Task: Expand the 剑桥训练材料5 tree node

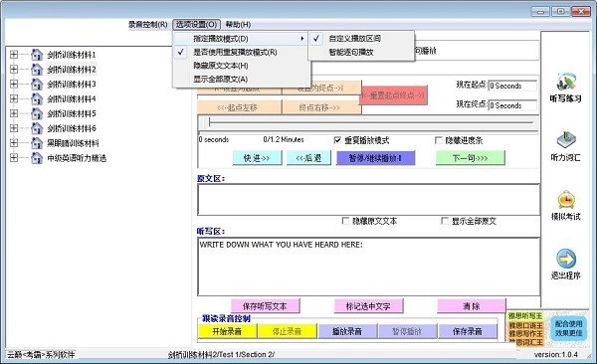Action: point(14,113)
